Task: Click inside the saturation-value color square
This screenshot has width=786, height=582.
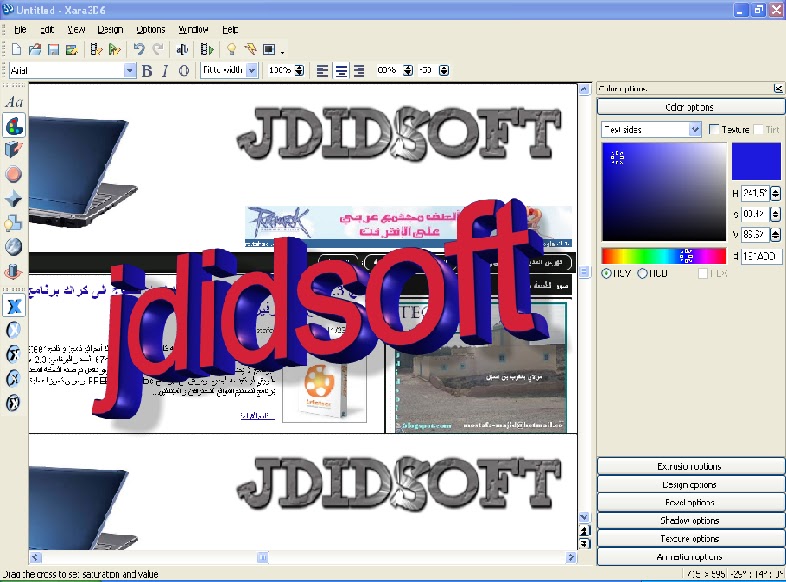Action: (x=664, y=191)
